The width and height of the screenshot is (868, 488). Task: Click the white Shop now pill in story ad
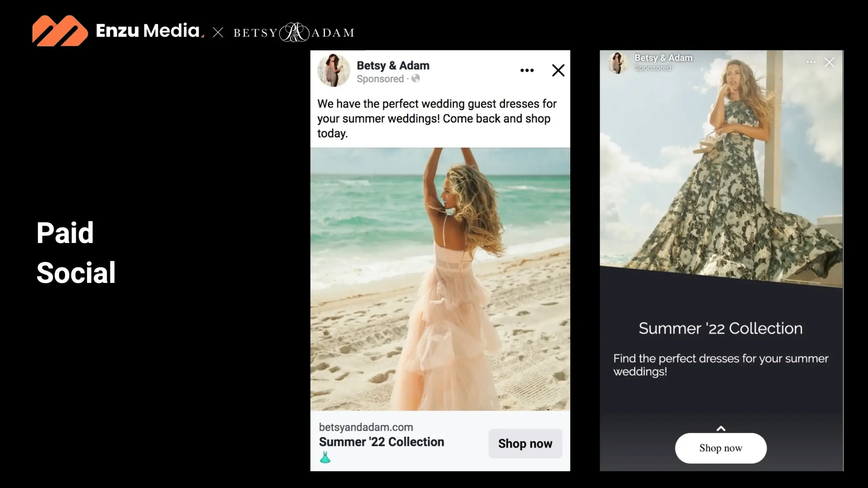click(x=721, y=448)
